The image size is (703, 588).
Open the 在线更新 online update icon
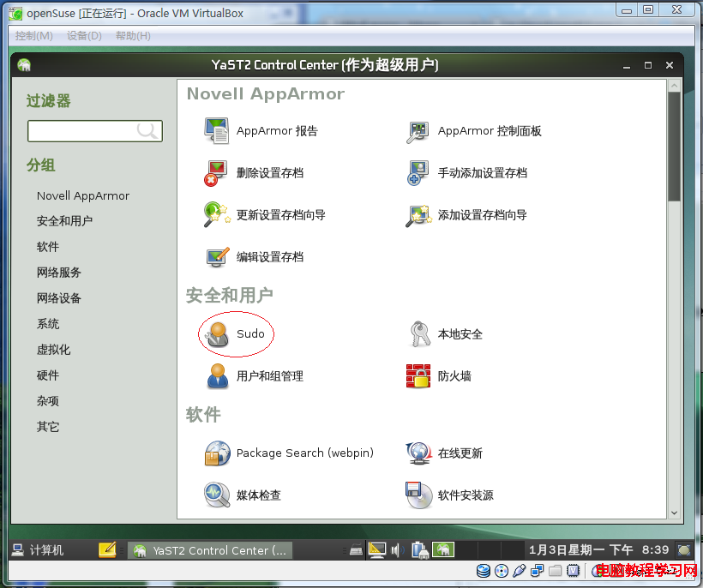pyautogui.click(x=418, y=453)
